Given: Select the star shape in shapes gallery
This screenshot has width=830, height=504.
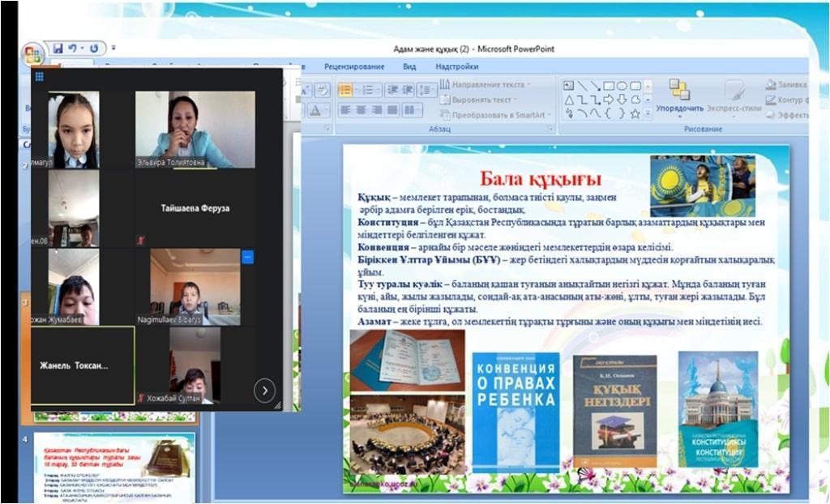Looking at the screenshot, I should pos(635,113).
